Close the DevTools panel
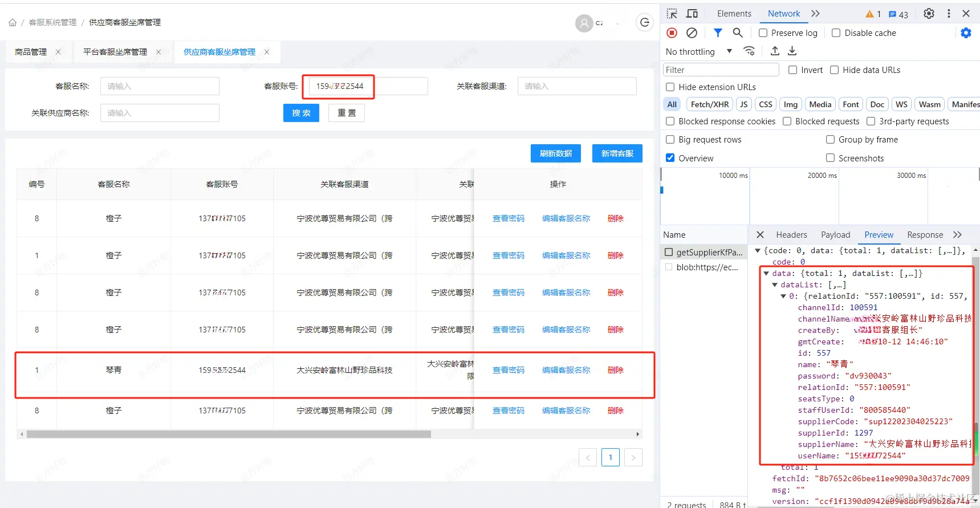 point(966,14)
